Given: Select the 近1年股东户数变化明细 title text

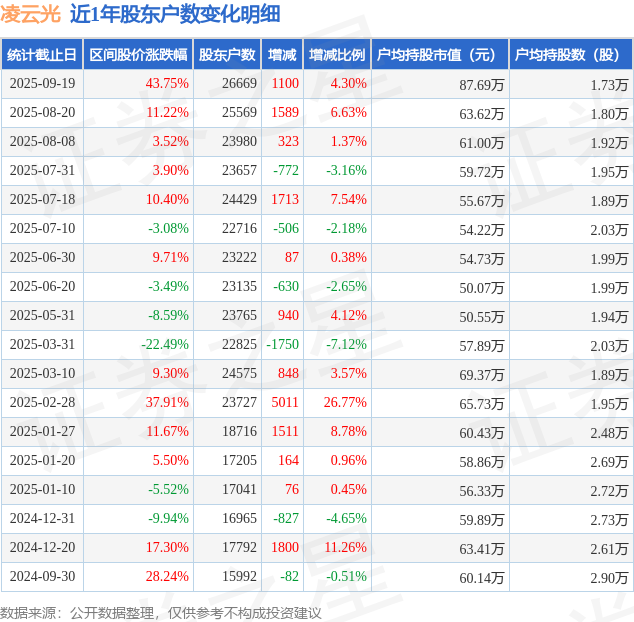Looking at the screenshot, I should tap(175, 14).
